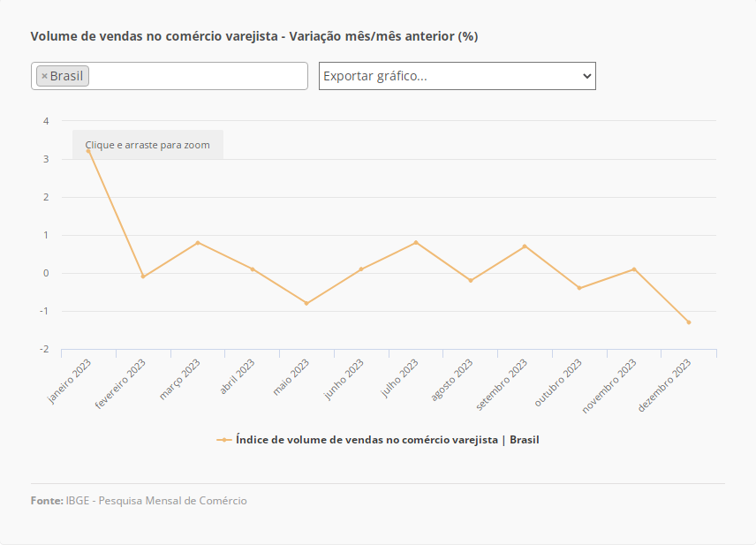756x545 pixels.
Task: Select the setembro 2023 data point
Action: pos(525,246)
